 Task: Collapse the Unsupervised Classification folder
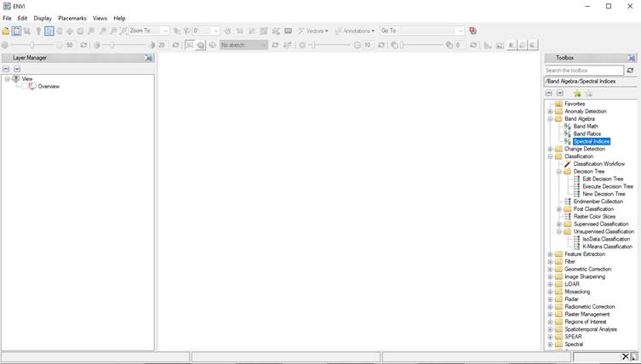point(559,231)
